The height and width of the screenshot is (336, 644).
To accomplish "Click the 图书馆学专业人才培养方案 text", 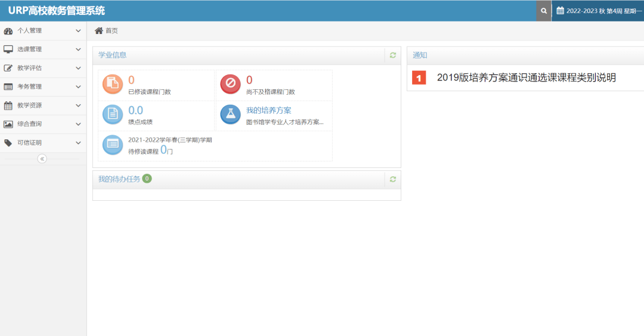I will (284, 122).
